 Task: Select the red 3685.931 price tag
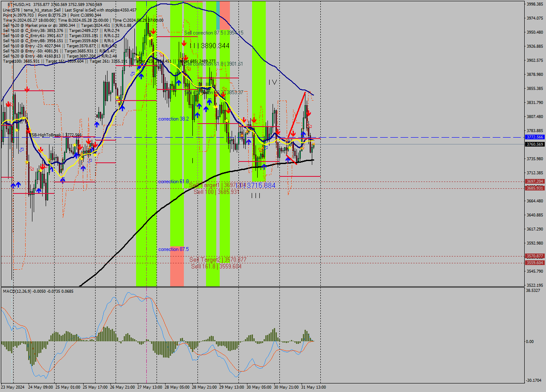[x=534, y=188]
